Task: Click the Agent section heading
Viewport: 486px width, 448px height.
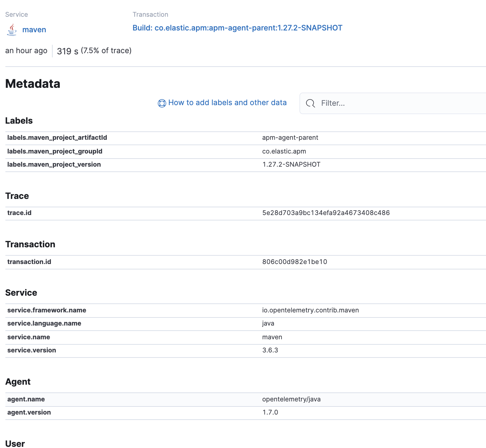Action: point(18,382)
